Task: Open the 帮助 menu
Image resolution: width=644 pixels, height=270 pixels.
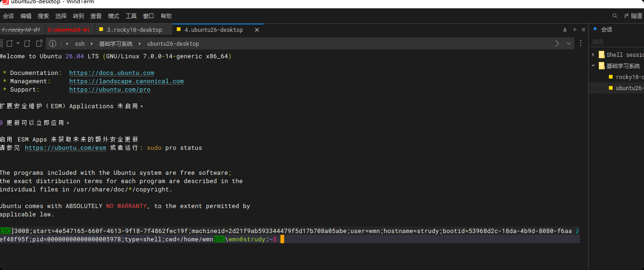Action: 166,16
